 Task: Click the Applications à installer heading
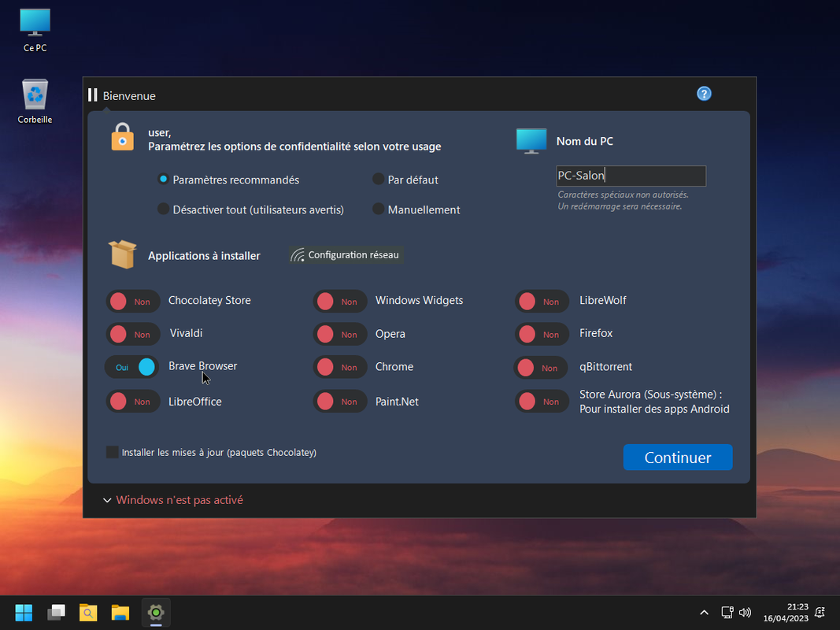204,256
